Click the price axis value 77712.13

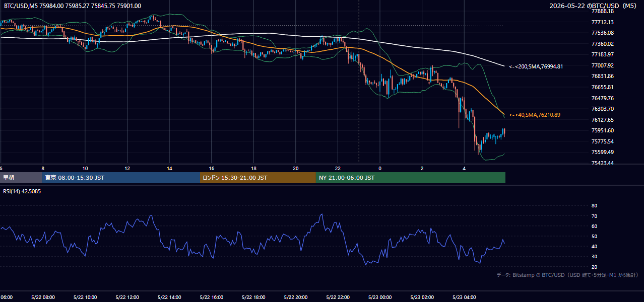(x=603, y=22)
